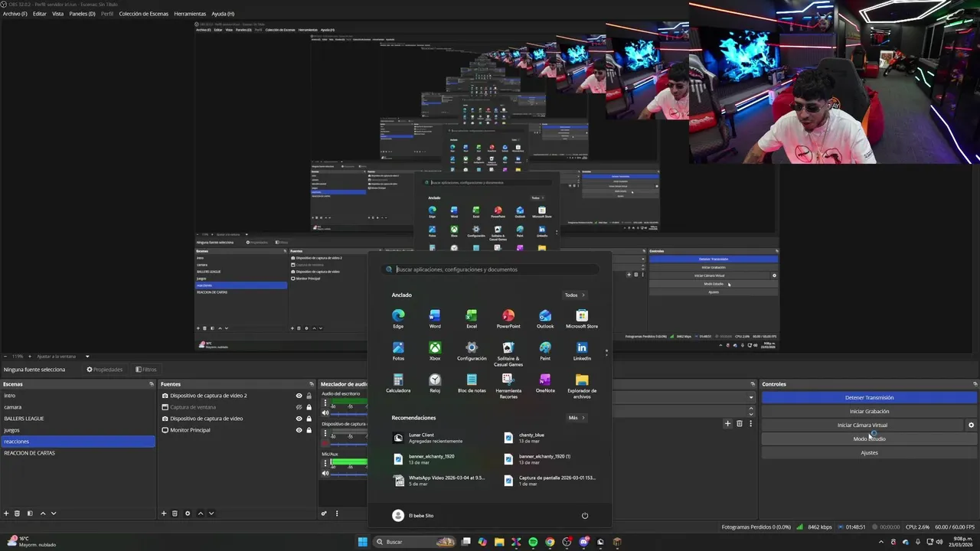The height and width of the screenshot is (551, 980).
Task: Open the Paneles menu
Action: click(x=82, y=14)
